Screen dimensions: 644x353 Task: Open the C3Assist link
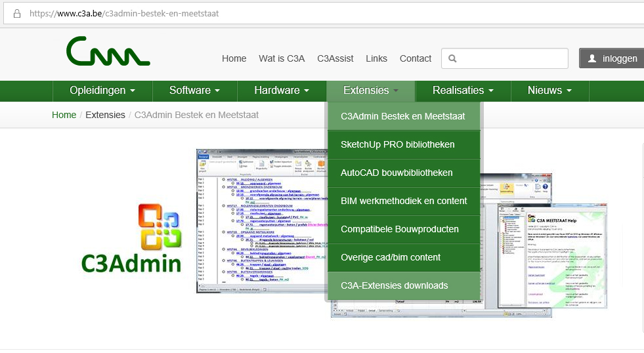(x=335, y=58)
